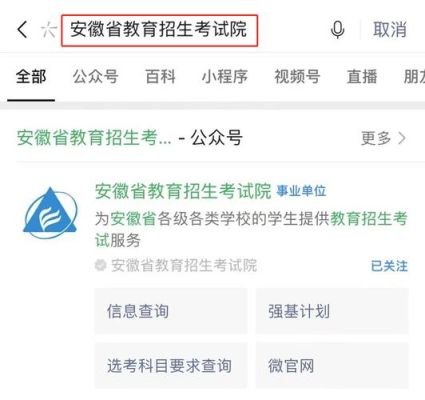Tap the microphone voice search icon
Viewport: 425px width, 400px height.
337,30
